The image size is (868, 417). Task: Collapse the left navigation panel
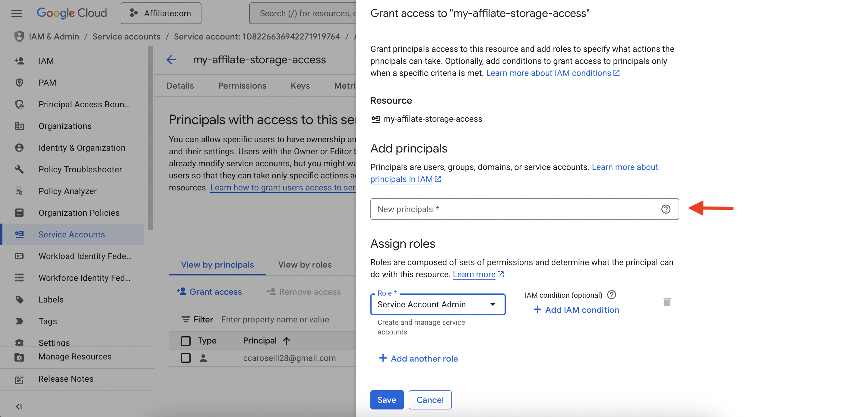click(x=19, y=406)
